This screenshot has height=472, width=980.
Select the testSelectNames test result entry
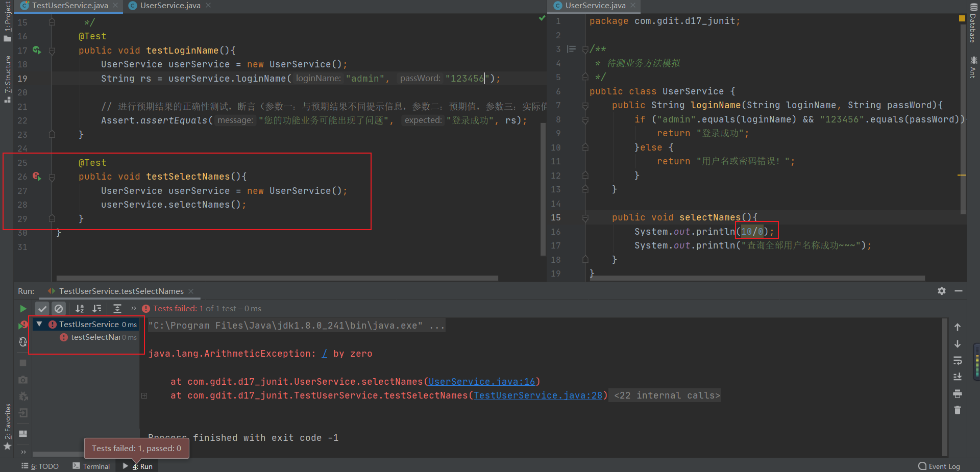(x=100, y=337)
